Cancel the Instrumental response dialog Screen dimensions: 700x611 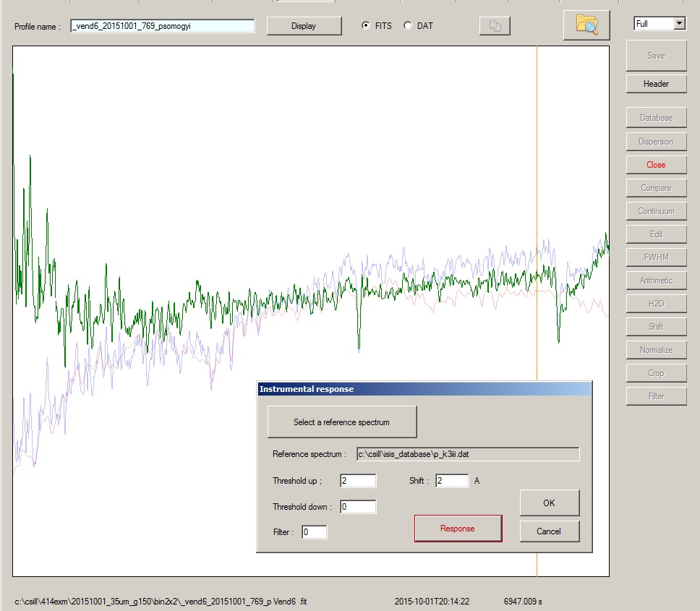[x=550, y=531]
